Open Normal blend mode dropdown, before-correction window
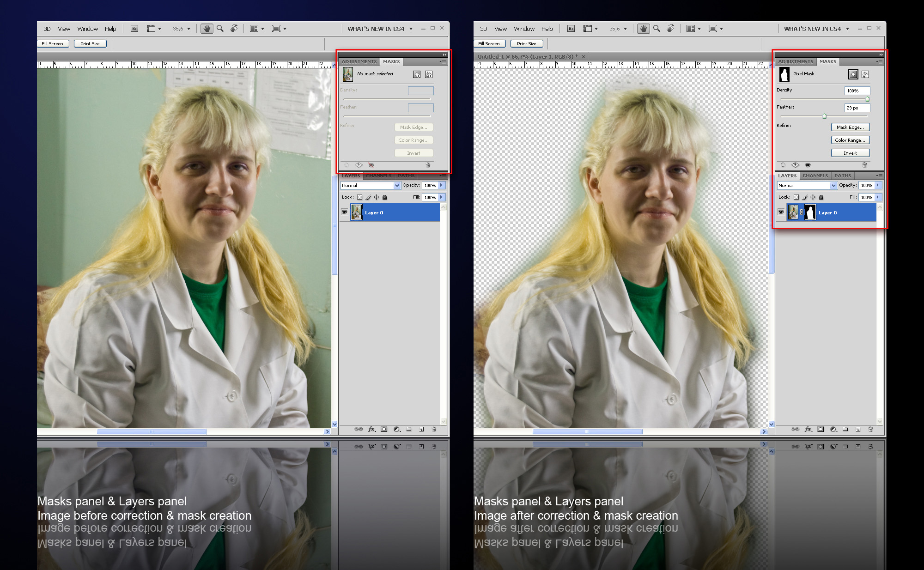Image resolution: width=924 pixels, height=570 pixels. click(x=396, y=185)
